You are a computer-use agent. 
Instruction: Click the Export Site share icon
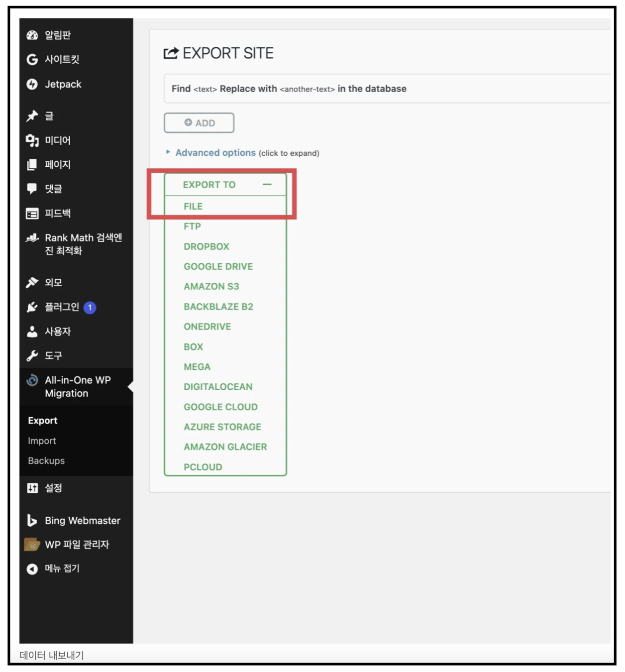pyautogui.click(x=171, y=53)
